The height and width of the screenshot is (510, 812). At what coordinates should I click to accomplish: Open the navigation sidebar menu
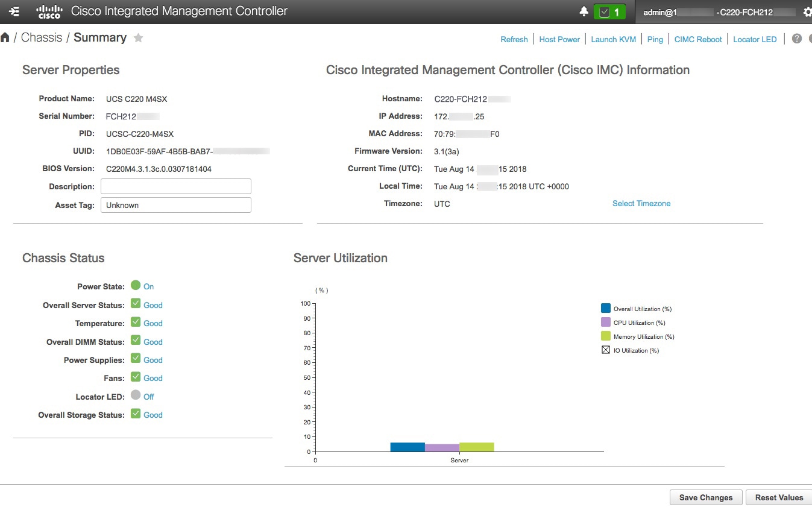[x=13, y=10]
